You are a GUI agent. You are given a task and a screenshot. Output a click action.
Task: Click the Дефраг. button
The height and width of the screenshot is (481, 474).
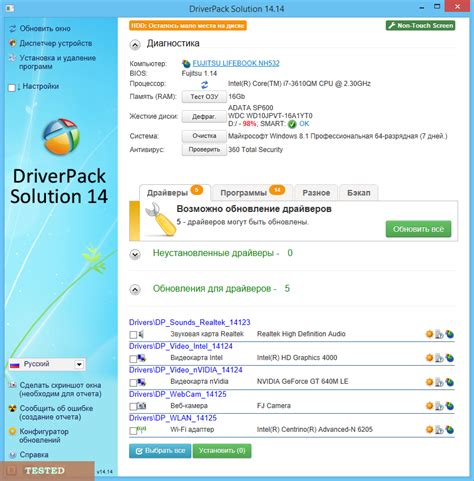[204, 117]
